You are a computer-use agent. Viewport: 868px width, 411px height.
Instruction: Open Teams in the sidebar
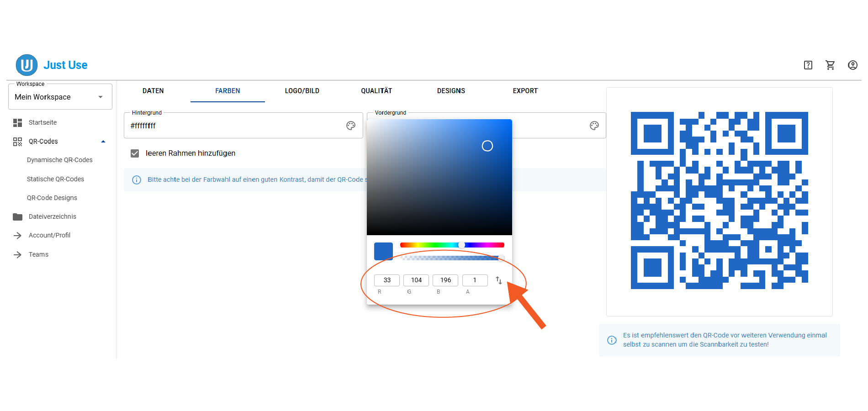pos(38,254)
